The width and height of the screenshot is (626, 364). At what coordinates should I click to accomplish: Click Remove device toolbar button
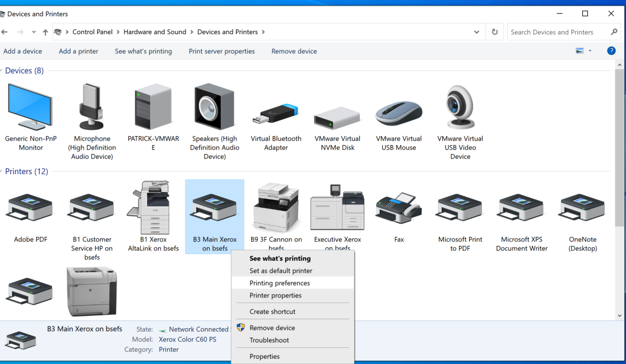[x=294, y=51]
